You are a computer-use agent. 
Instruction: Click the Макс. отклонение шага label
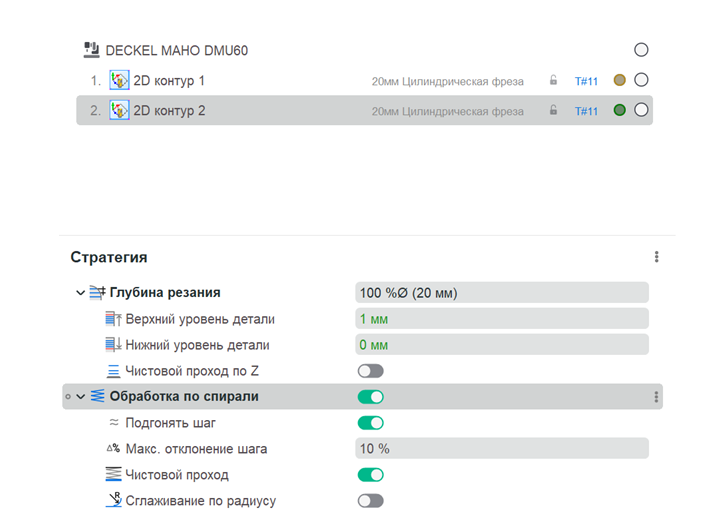pyautogui.click(x=196, y=449)
